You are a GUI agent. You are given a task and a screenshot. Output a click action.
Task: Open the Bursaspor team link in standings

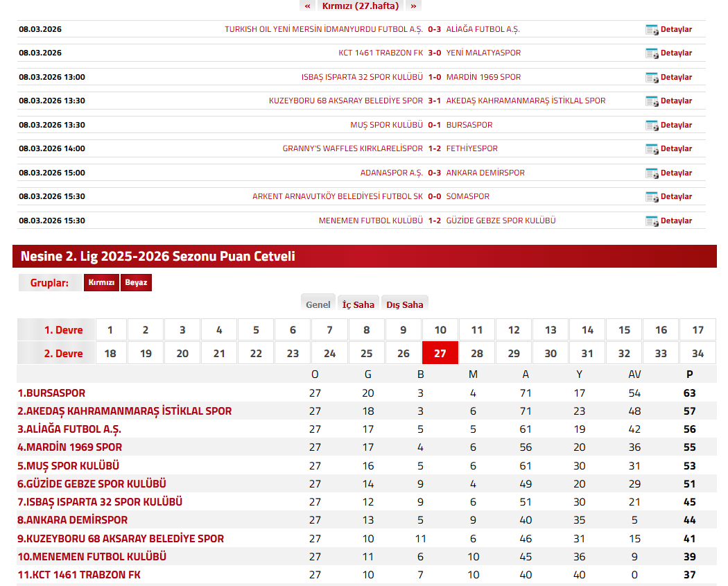click(x=51, y=393)
